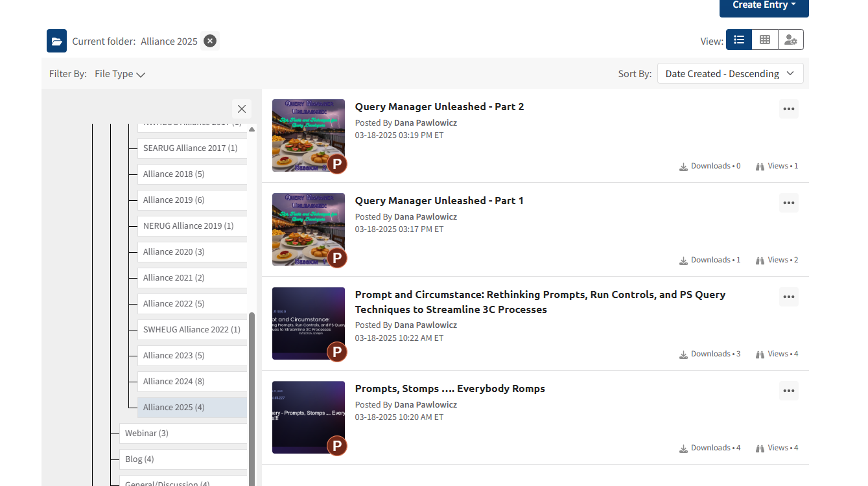Open the Create Entry dropdown
This screenshot has height=486, width=868.
(x=764, y=6)
